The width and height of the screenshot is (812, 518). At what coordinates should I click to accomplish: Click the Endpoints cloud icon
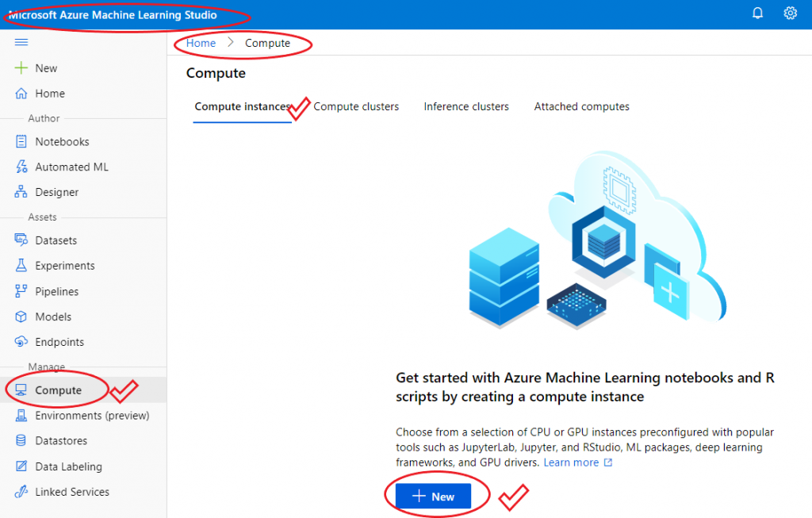(x=21, y=342)
